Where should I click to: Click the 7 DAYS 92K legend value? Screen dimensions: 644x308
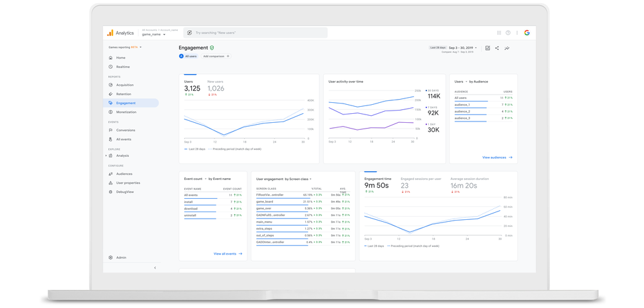[x=433, y=111]
